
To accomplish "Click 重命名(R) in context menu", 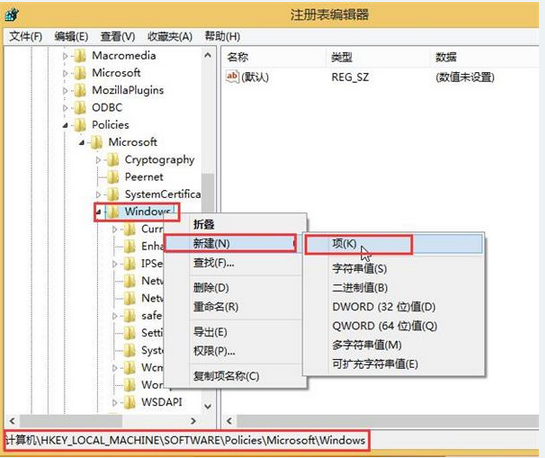I will tap(216, 307).
